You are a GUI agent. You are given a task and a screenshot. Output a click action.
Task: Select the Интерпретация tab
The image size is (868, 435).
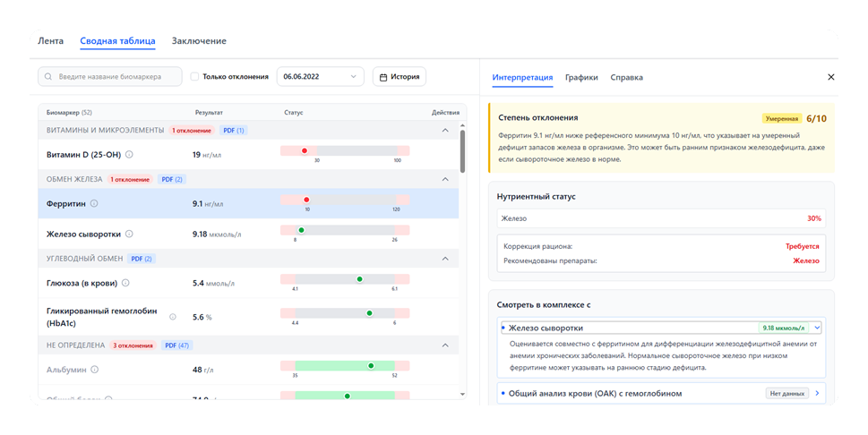(x=522, y=78)
